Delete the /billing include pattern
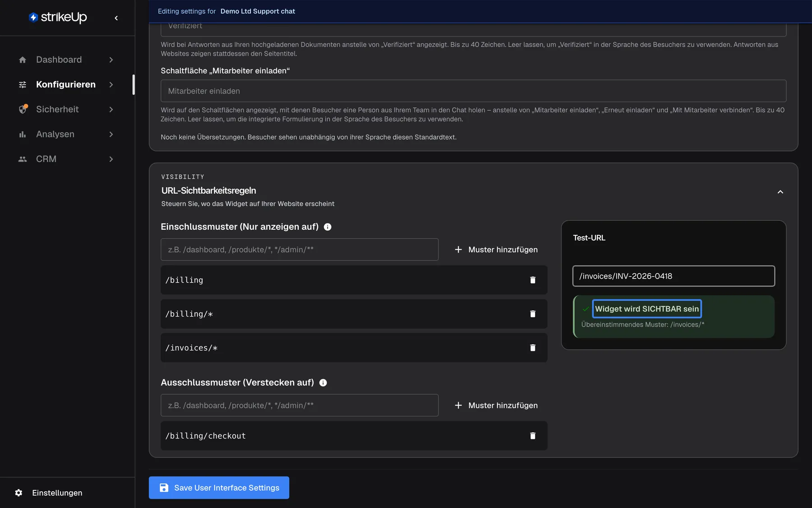The height and width of the screenshot is (508, 812). point(533,280)
